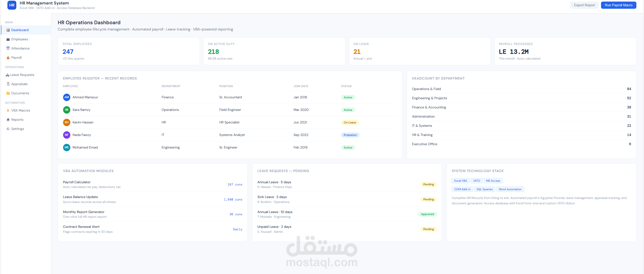The image size is (644, 274).
Task: Open the Appraisals sidebar item
Action: [x=19, y=84]
